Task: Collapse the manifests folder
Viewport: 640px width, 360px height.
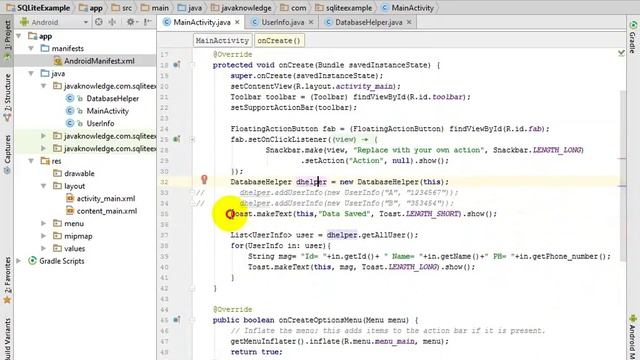Action: point(31,48)
